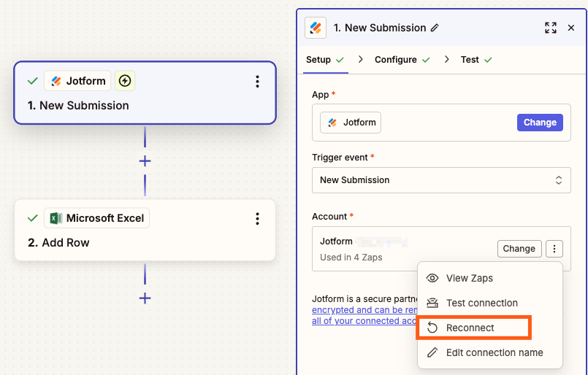Open the account three-dot options button
The width and height of the screenshot is (588, 375).
click(x=554, y=249)
